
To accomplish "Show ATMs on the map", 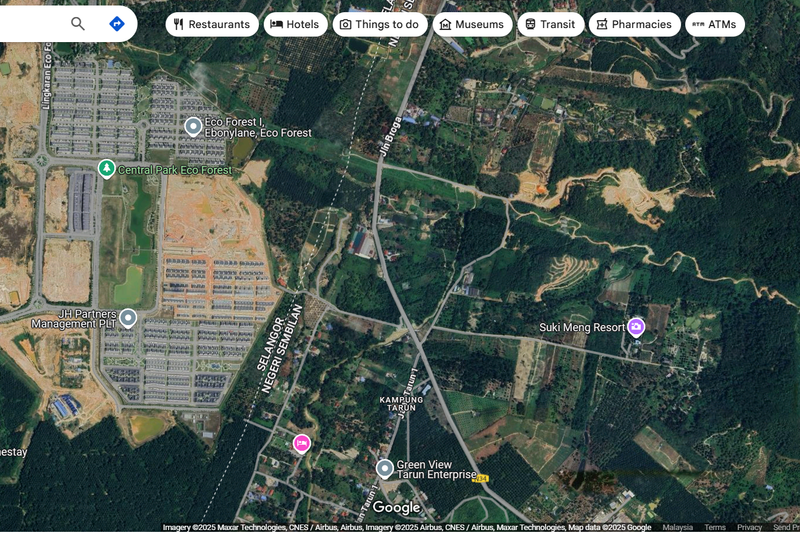I will (714, 24).
